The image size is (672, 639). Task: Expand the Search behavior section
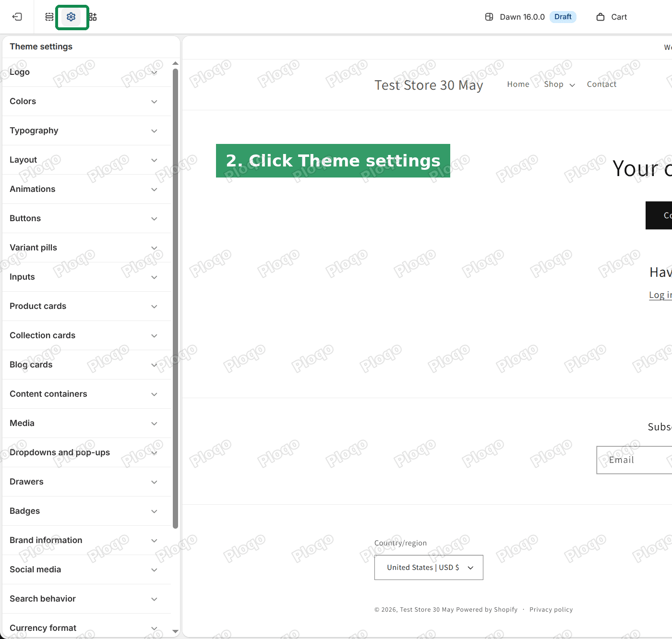click(x=87, y=599)
